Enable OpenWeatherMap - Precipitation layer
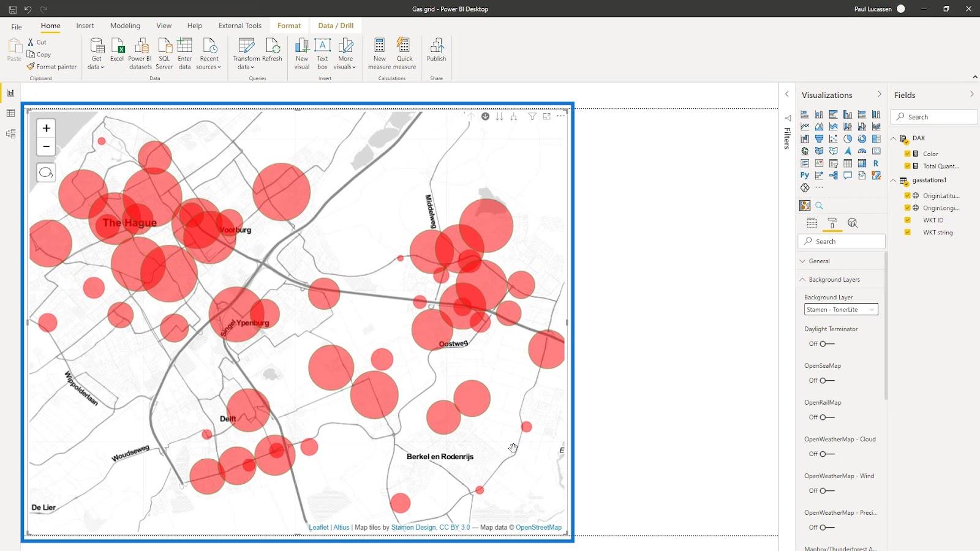 827,527
